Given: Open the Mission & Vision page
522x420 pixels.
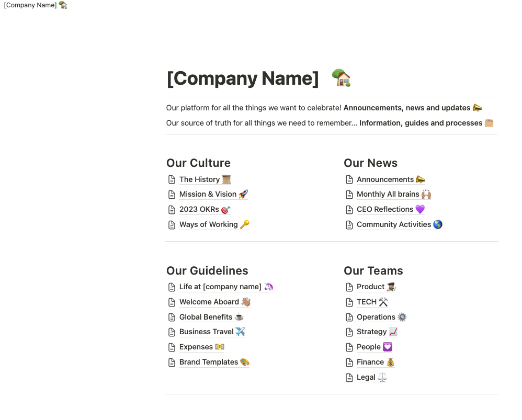Looking at the screenshot, I should pos(208,194).
